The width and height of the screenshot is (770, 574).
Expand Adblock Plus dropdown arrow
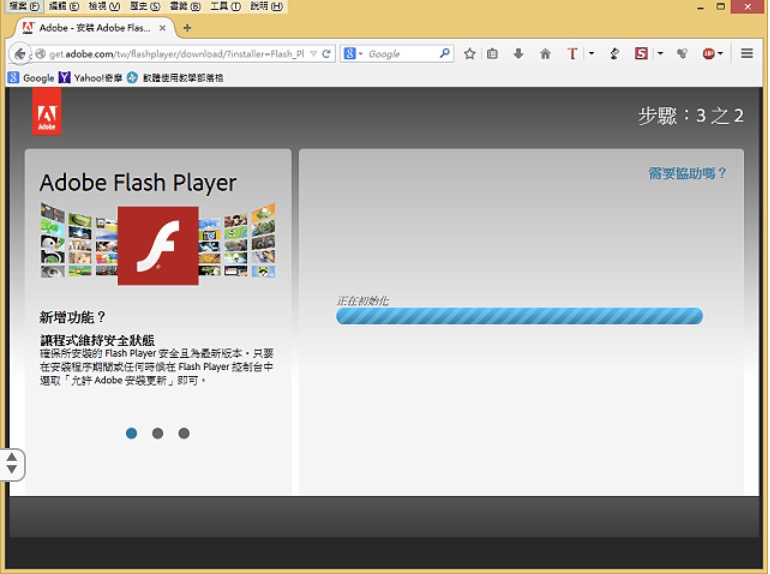tap(720, 54)
